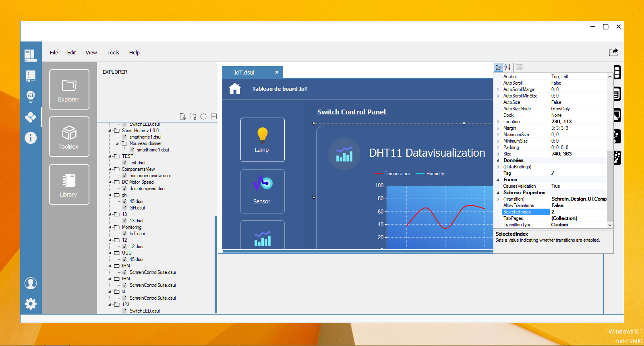Collapse all nodes in Explorer toolbar
Screen dimensions: 644x346
(x=214, y=116)
